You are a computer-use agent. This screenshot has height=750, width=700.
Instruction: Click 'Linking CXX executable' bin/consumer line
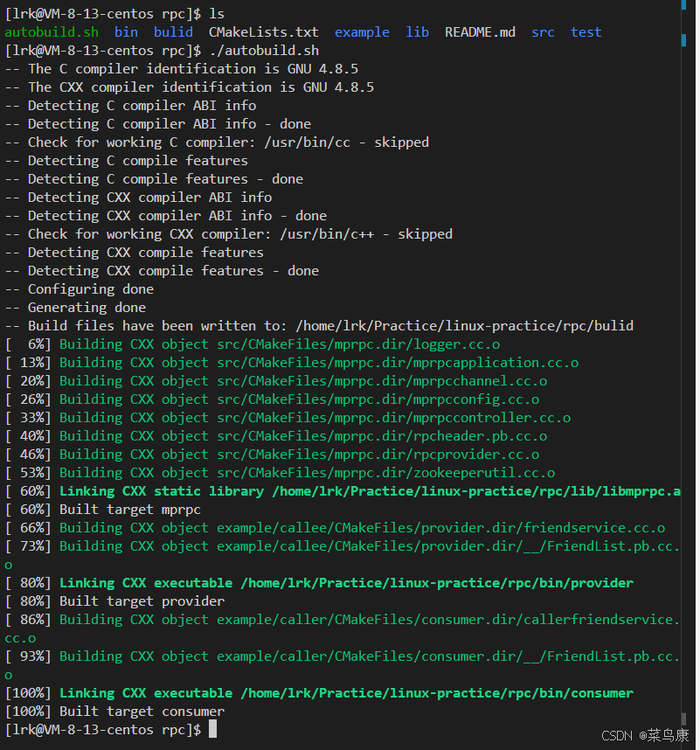pos(319,692)
